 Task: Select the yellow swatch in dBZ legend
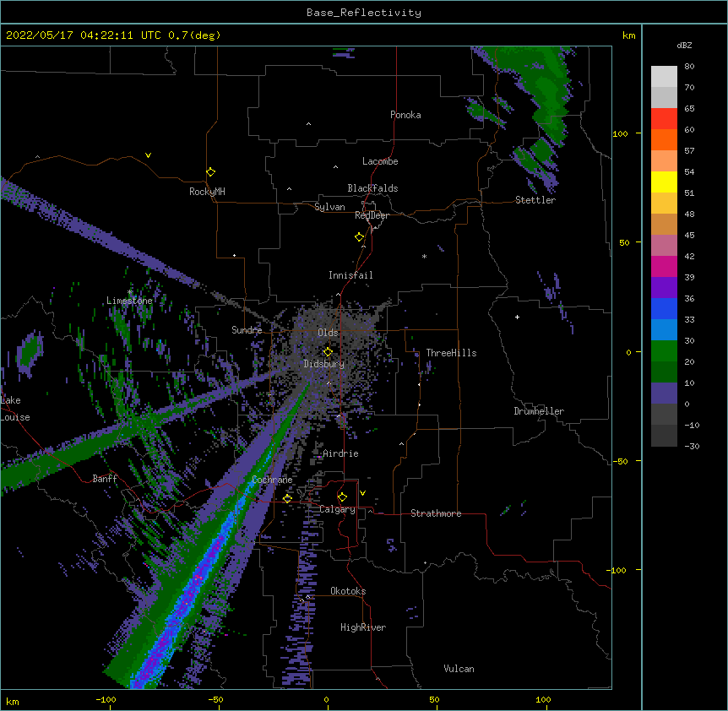[664, 182]
